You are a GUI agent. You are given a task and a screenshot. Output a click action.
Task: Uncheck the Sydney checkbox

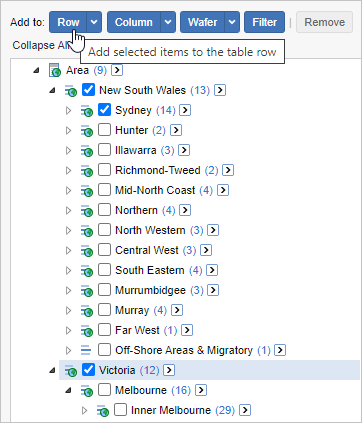[104, 110]
